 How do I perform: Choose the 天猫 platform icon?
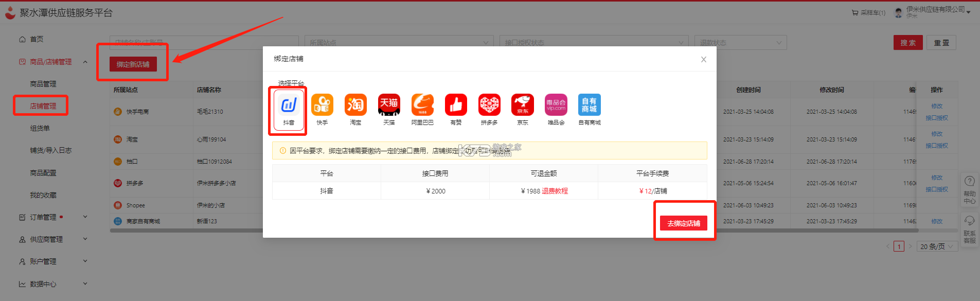(389, 105)
